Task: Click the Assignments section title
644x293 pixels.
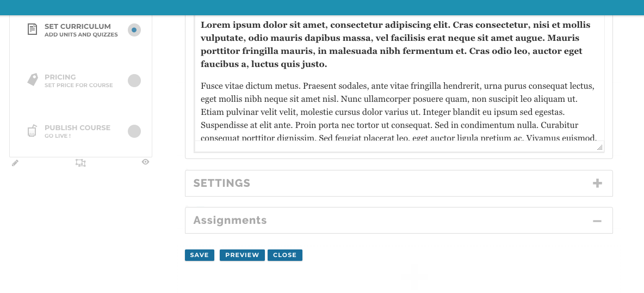Action: (230, 221)
